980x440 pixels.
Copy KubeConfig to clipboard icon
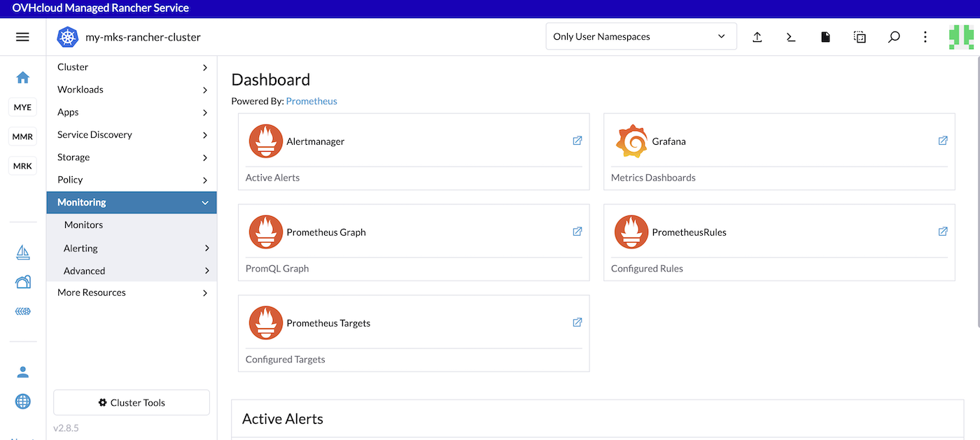point(860,36)
